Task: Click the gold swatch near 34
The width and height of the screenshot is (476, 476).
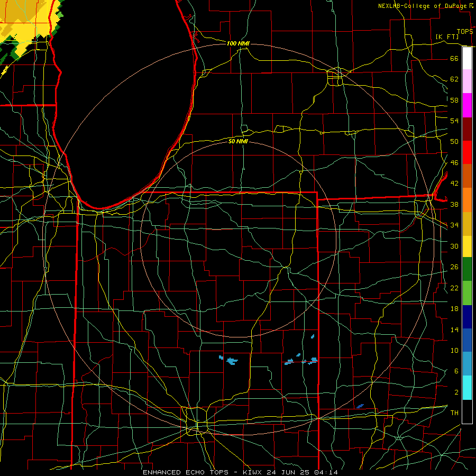Action: coord(467,224)
